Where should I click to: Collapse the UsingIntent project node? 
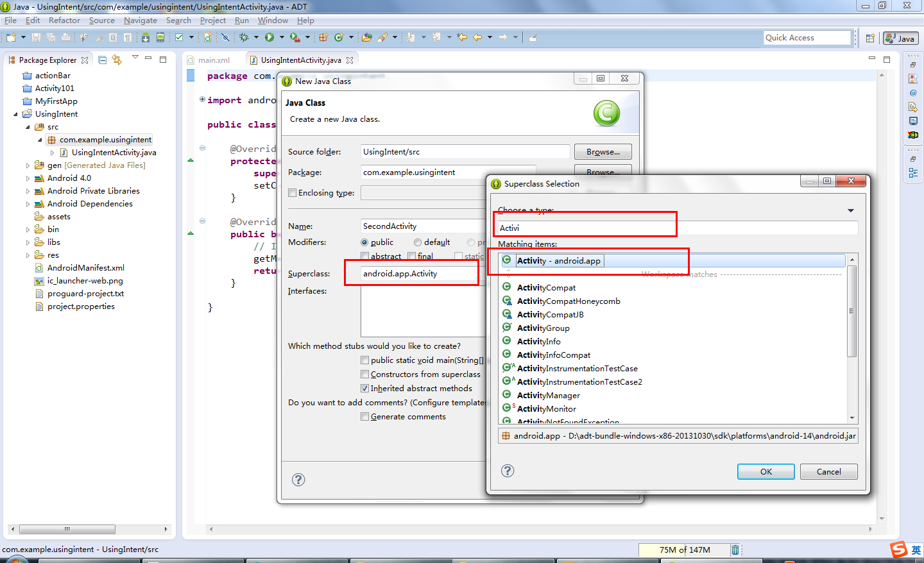16,114
